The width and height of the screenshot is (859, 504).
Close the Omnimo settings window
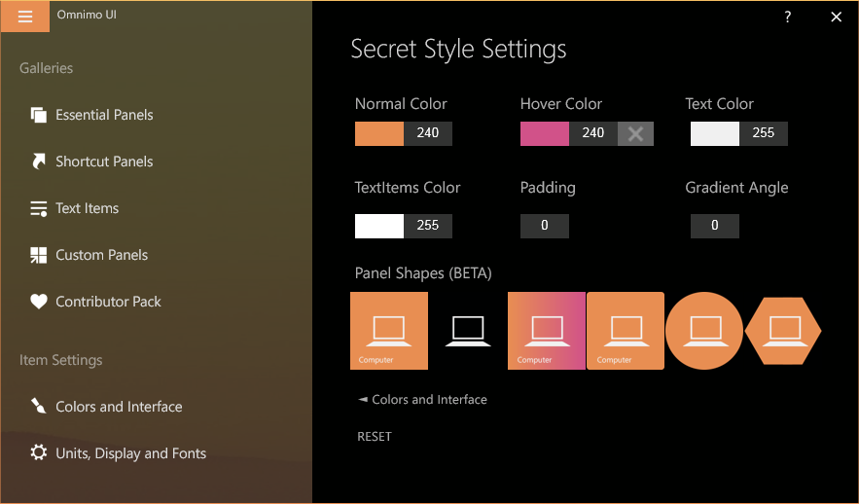[x=836, y=17]
